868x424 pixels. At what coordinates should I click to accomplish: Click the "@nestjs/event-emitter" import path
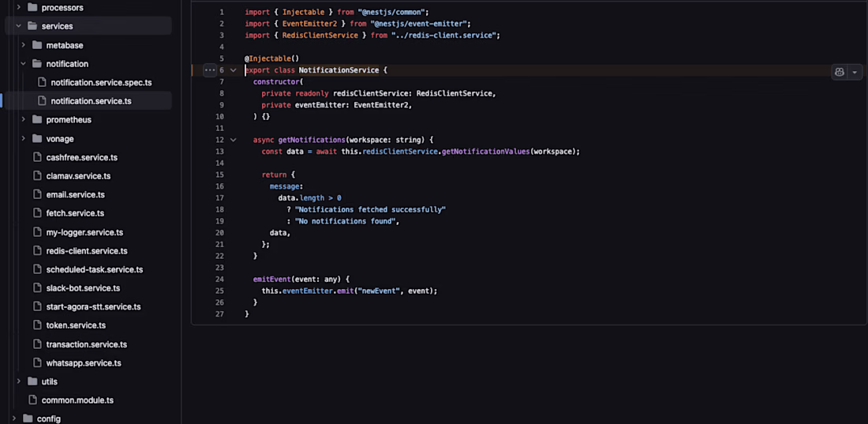420,24
